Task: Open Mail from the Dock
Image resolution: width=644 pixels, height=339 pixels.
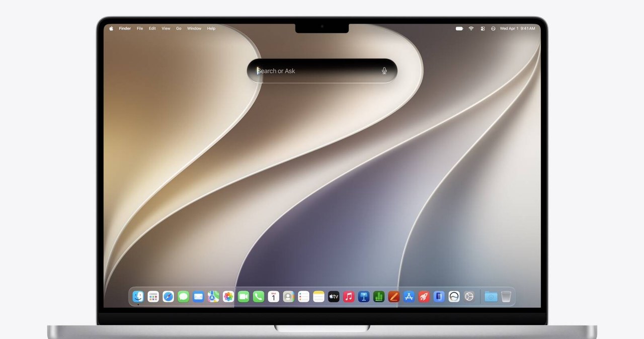Action: [198, 297]
